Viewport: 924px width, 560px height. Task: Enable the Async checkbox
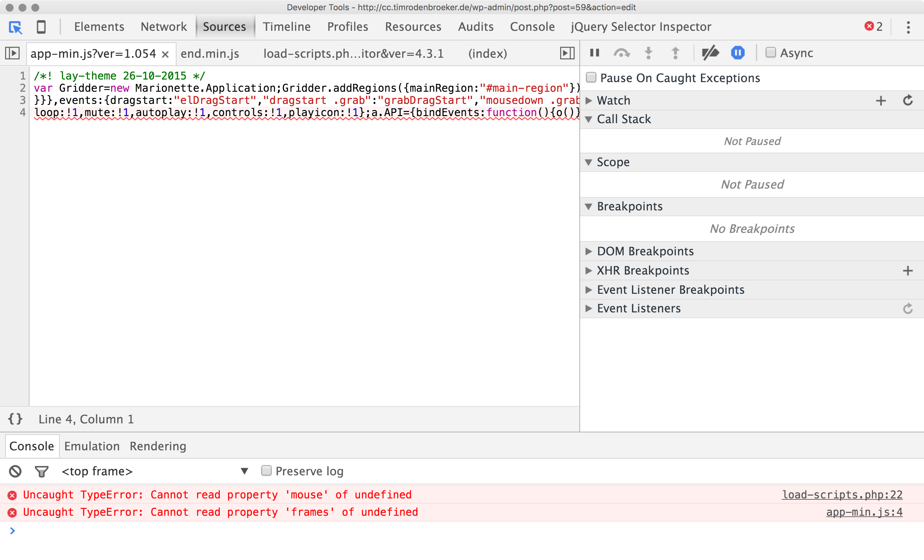click(770, 53)
